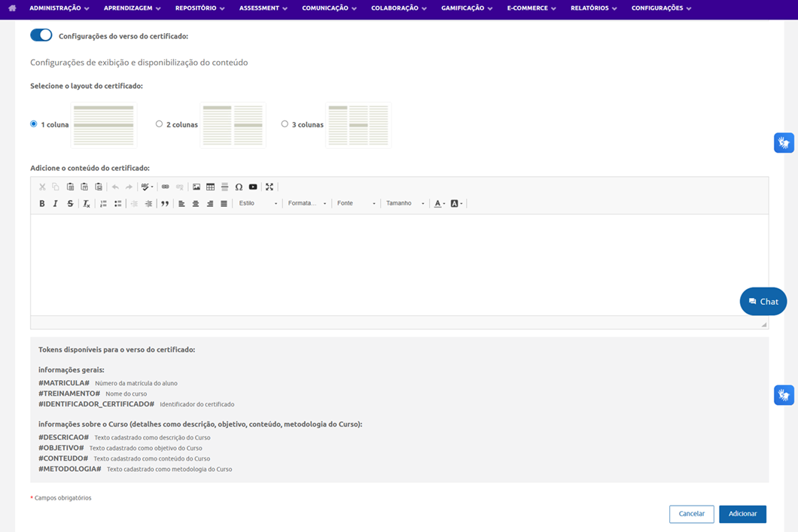The width and height of the screenshot is (798, 532).
Task: Insert a numbered list
Action: (103, 203)
